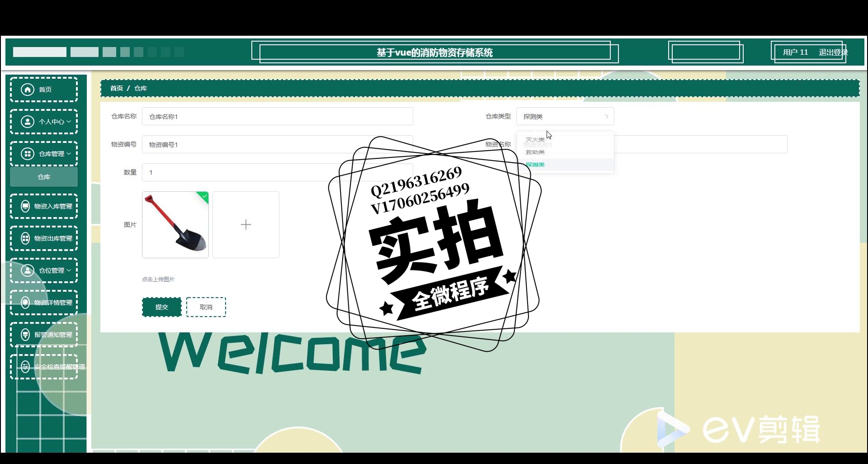Click the 点击上传图片 hint text
The image size is (868, 464).
tap(158, 279)
